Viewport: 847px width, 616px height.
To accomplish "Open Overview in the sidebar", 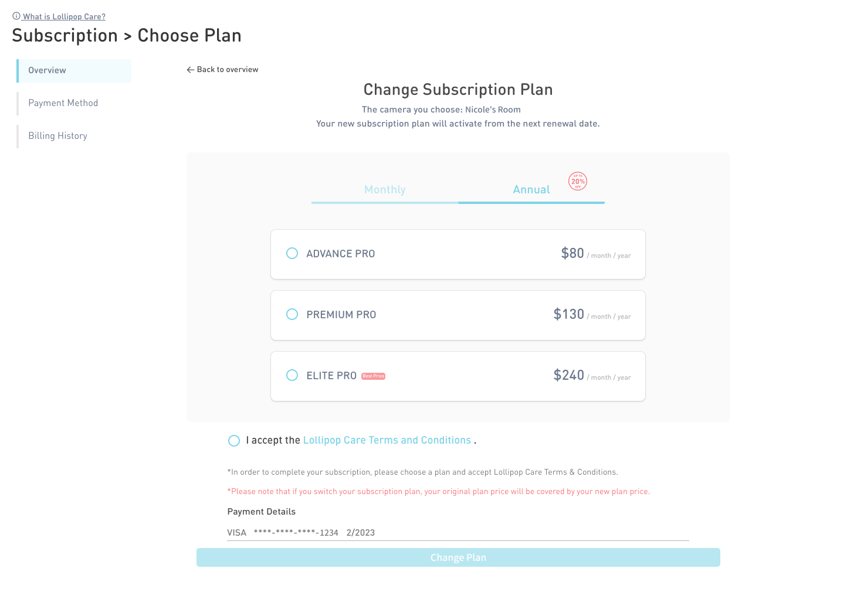I will pyautogui.click(x=74, y=71).
